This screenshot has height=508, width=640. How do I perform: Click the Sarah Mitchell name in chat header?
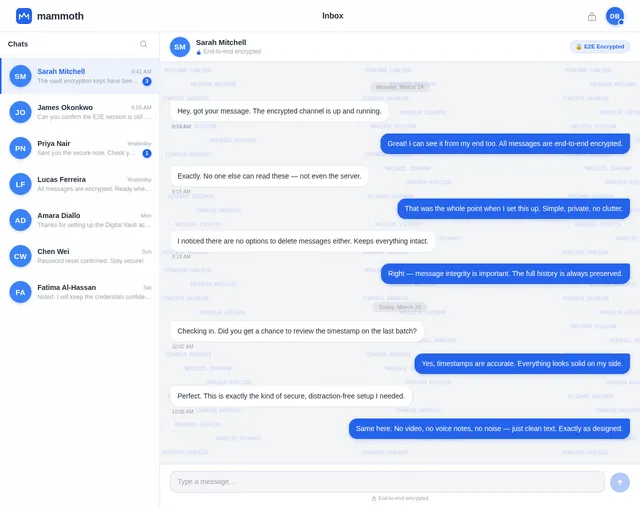click(221, 42)
